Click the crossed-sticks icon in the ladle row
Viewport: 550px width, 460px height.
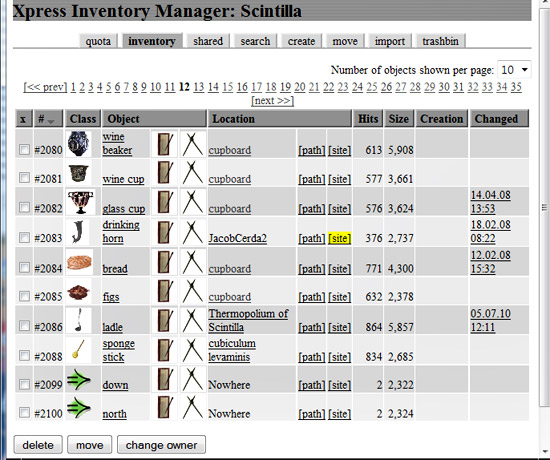193,320
